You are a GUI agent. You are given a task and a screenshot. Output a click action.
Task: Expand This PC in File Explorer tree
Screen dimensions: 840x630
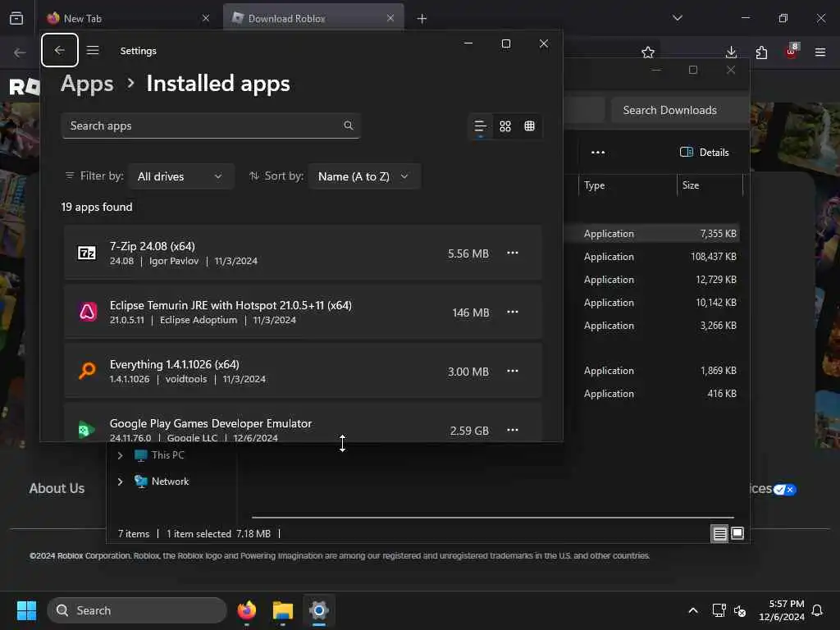(x=120, y=455)
